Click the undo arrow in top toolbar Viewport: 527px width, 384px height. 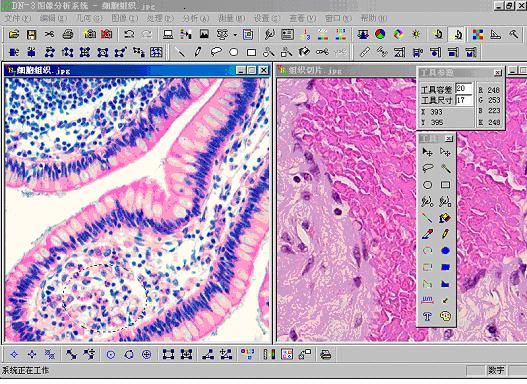coord(129,34)
